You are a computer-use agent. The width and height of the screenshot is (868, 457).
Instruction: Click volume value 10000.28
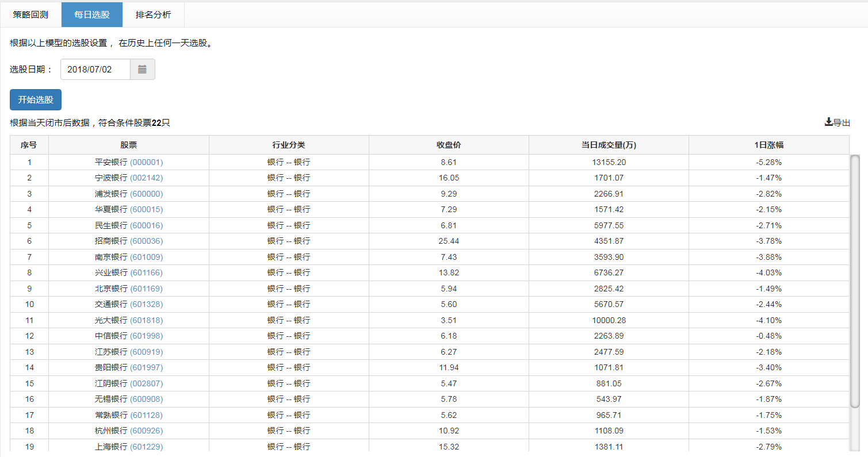(x=609, y=320)
